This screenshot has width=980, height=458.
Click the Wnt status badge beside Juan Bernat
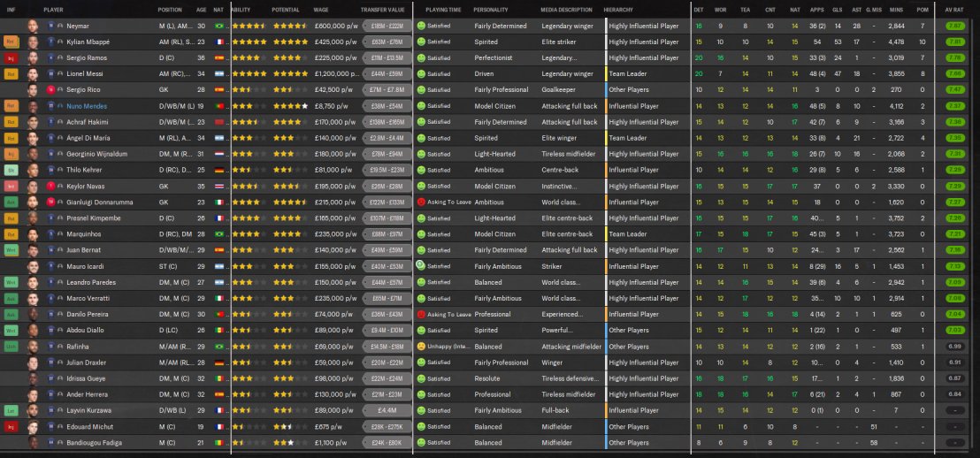[11, 250]
